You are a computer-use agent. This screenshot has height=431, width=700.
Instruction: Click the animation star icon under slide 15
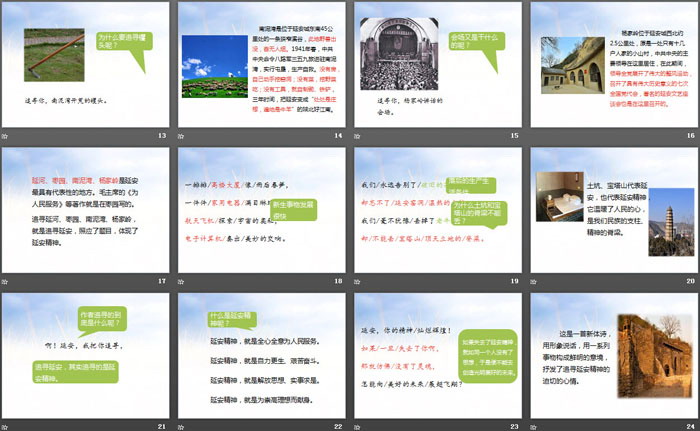coord(357,136)
